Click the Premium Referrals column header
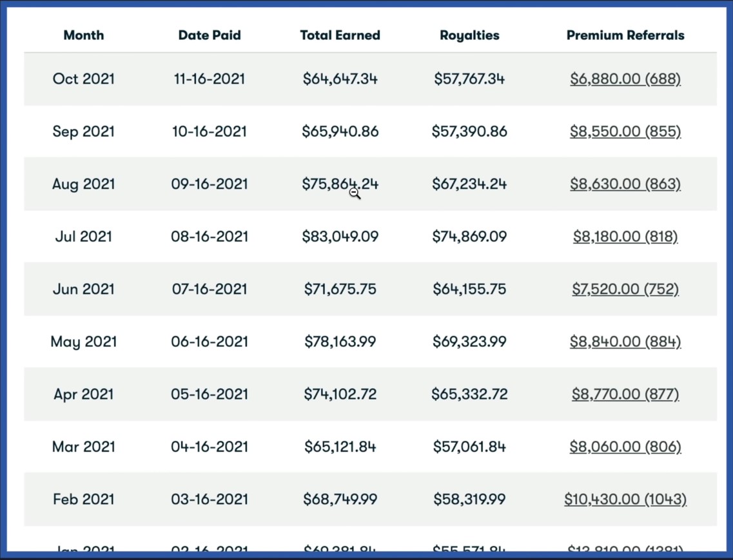 coord(625,35)
